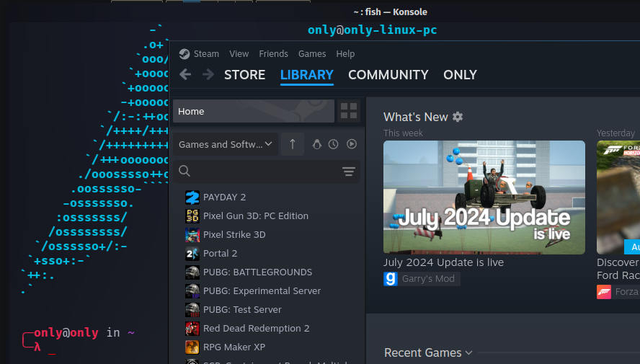Click the Garry's Mod game tag

[x=422, y=279]
